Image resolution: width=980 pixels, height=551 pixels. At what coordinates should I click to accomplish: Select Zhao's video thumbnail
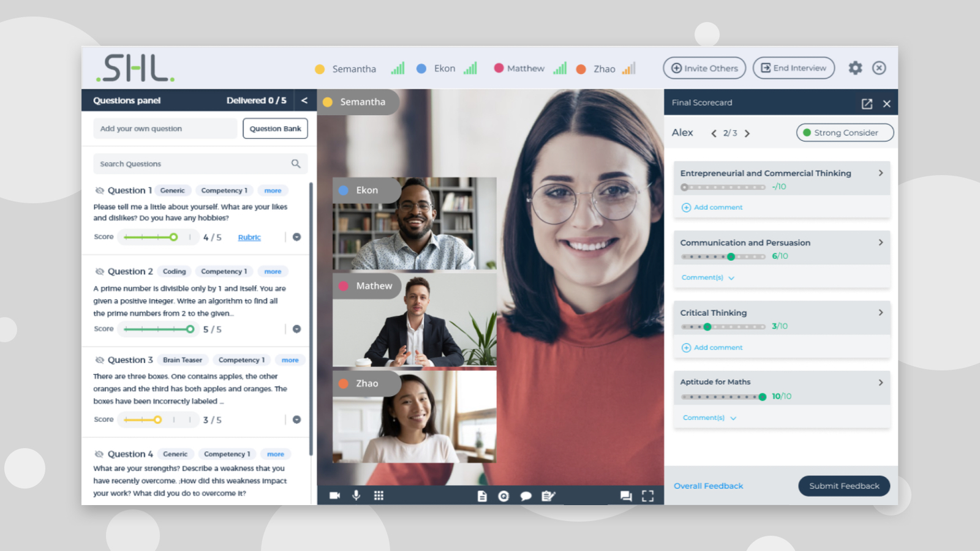click(x=415, y=416)
